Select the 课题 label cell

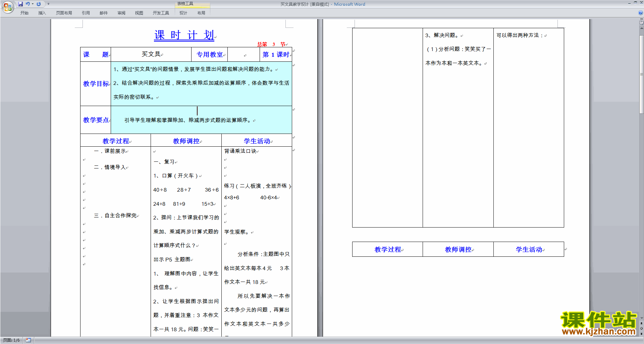(96, 54)
